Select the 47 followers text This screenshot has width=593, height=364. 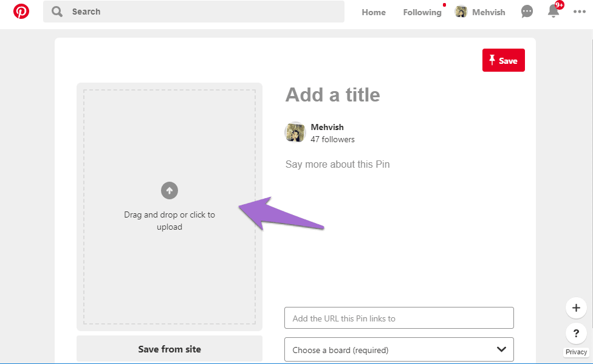pos(332,139)
